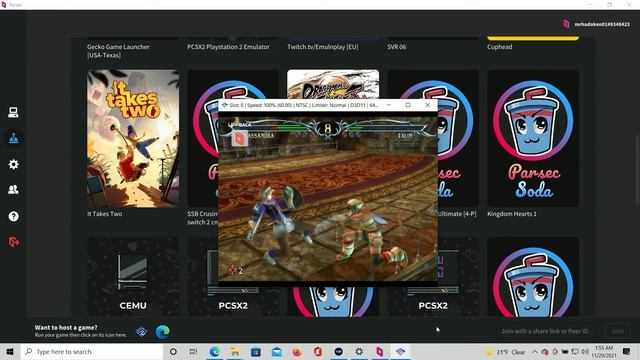Click the username mrhadoken account label
This screenshot has width=640, height=360.
(x=602, y=24)
